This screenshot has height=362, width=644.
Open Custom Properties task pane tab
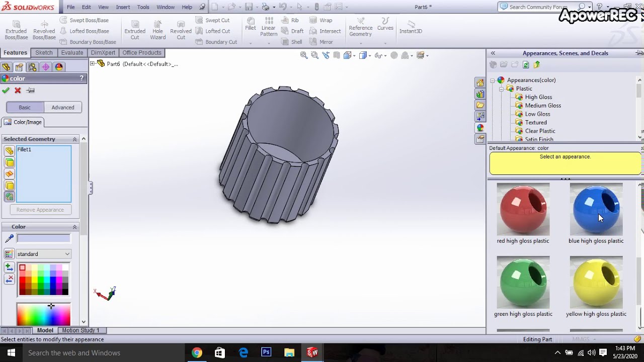click(x=480, y=139)
